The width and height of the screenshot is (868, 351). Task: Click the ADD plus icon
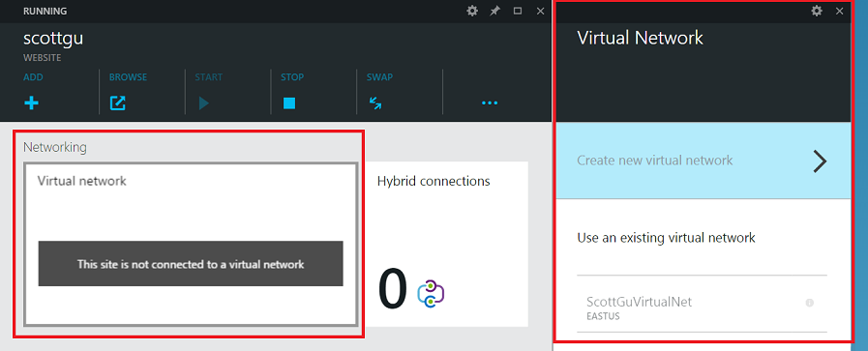point(31,102)
